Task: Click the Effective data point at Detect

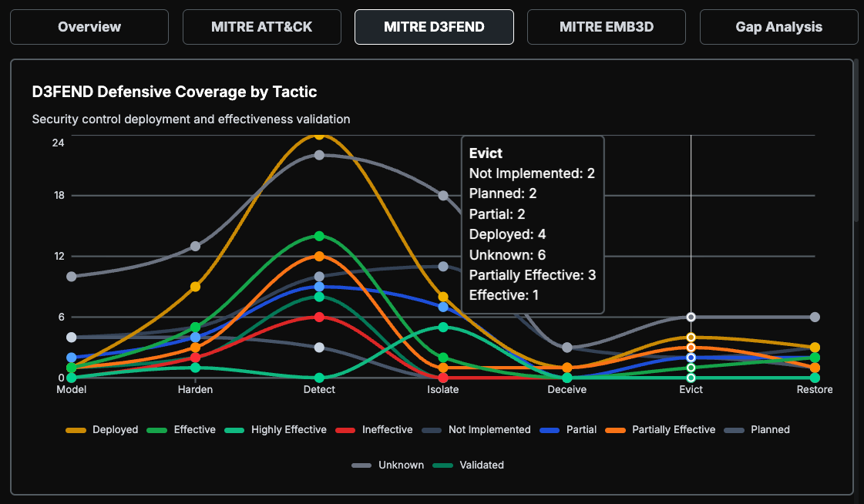Action: pos(319,236)
